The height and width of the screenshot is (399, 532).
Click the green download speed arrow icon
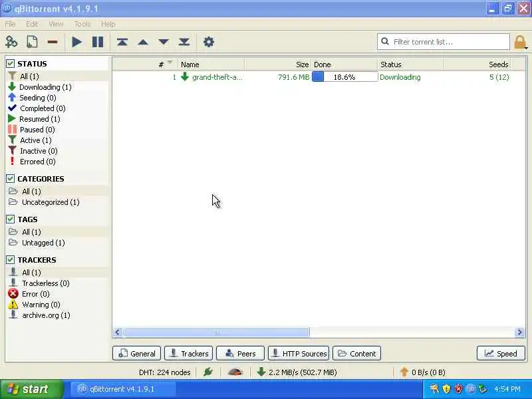tap(261, 372)
